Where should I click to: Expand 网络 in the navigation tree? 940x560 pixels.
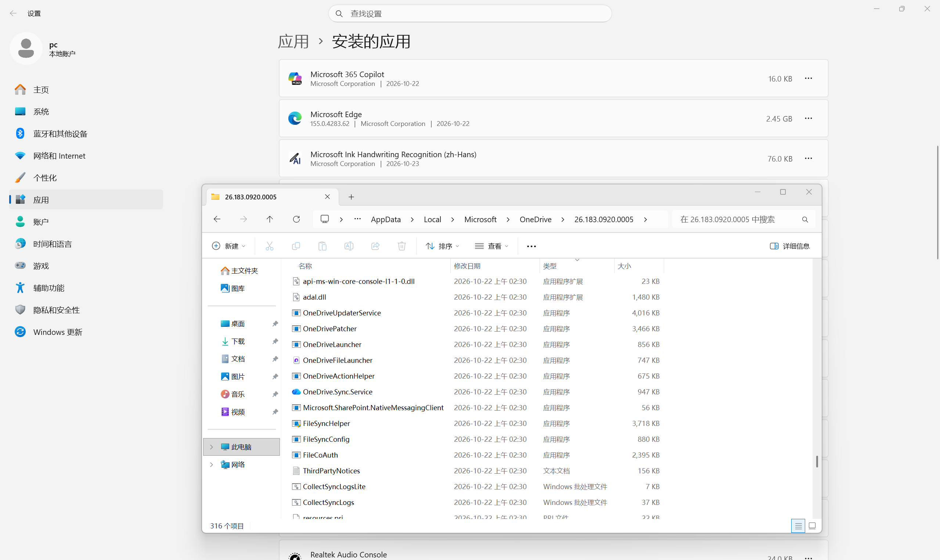pyautogui.click(x=212, y=465)
